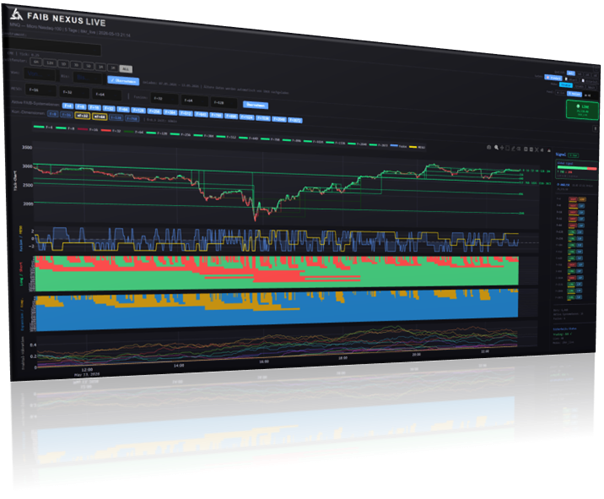604x499 pixels.
Task: Hide the red F=32 series in chart legend
Action: click(111, 131)
